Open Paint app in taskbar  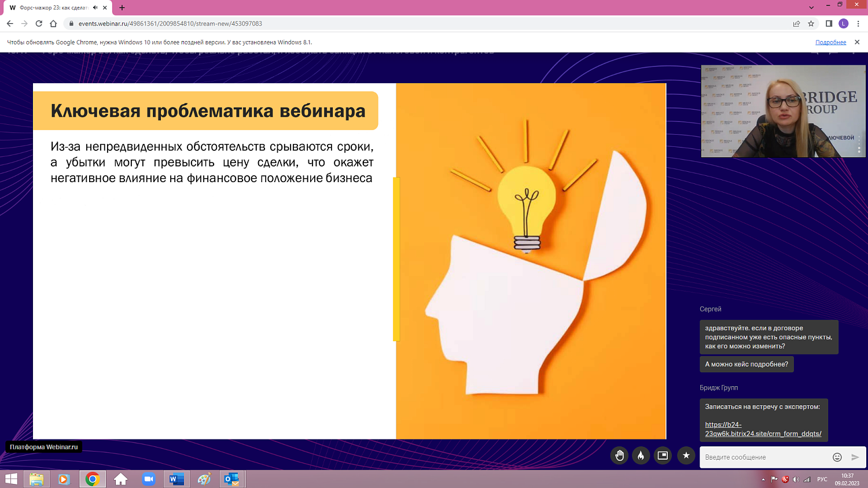pos(204,479)
